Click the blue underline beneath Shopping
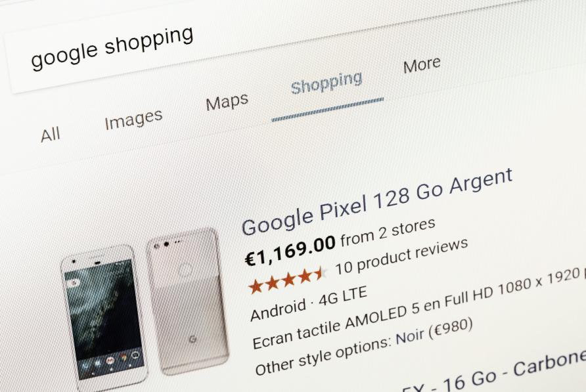 pyautogui.click(x=327, y=110)
